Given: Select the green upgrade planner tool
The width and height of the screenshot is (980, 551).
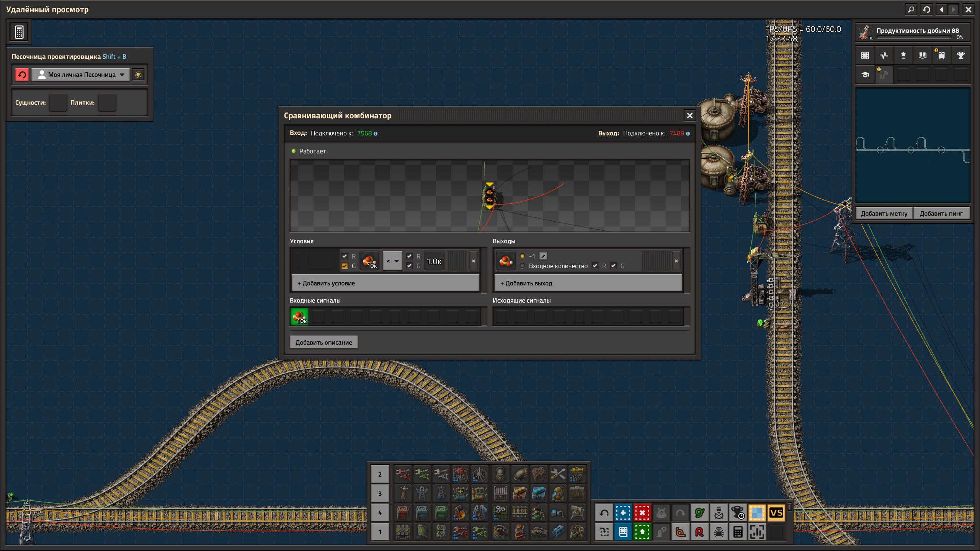Looking at the screenshot, I should pyautogui.click(x=642, y=532).
